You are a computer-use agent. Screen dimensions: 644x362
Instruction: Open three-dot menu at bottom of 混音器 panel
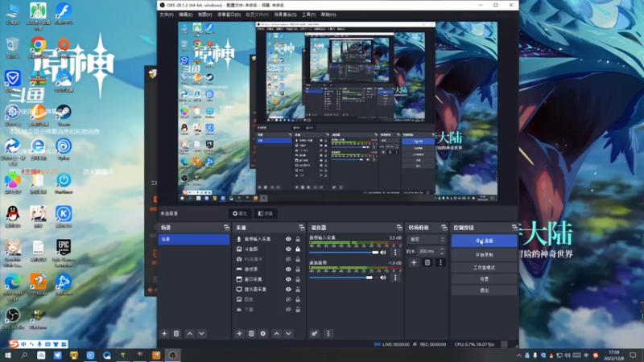pos(328,333)
